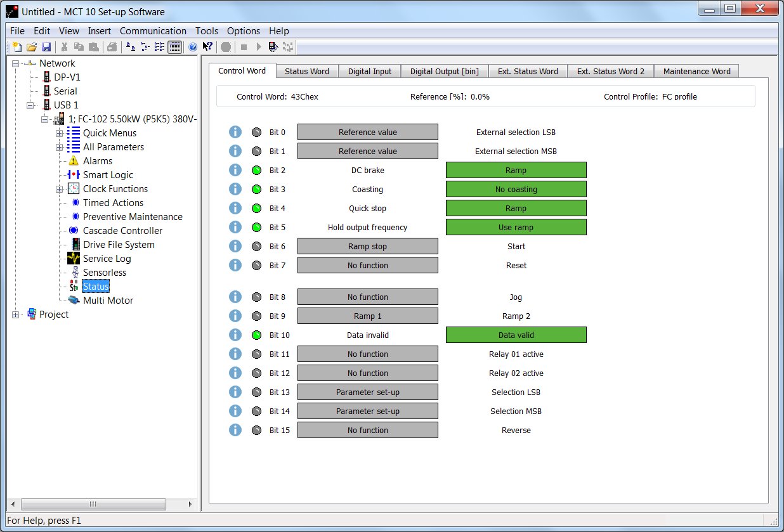
Task: Click the blue Help question mark icon
Action: (x=193, y=47)
